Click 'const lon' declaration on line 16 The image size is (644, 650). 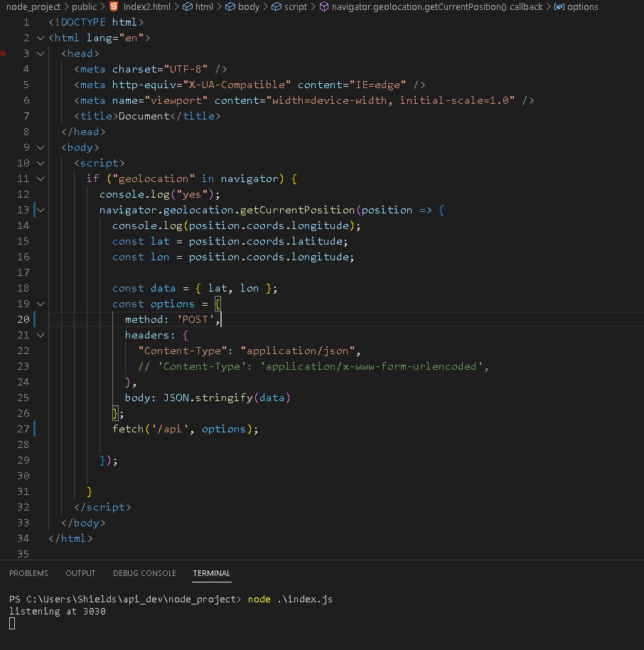pyautogui.click(x=141, y=257)
